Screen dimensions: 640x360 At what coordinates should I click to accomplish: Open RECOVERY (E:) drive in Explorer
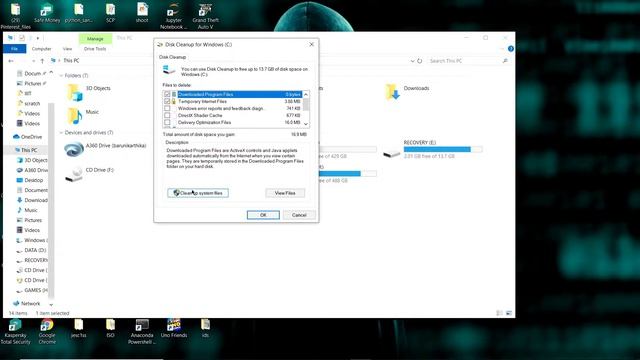pos(433,149)
